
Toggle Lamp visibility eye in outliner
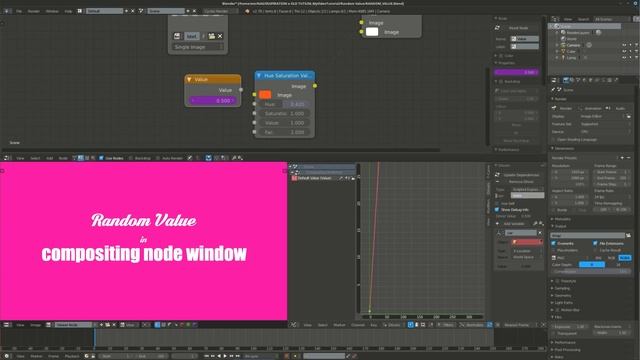click(x=624, y=58)
